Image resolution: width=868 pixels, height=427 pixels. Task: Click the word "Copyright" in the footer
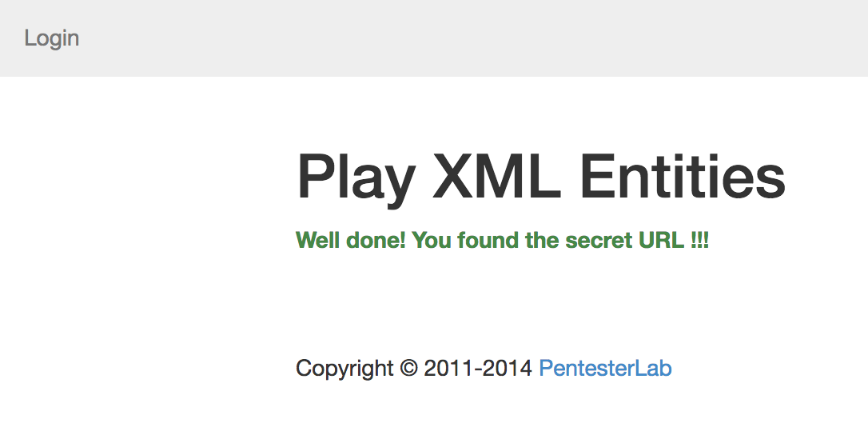(344, 369)
